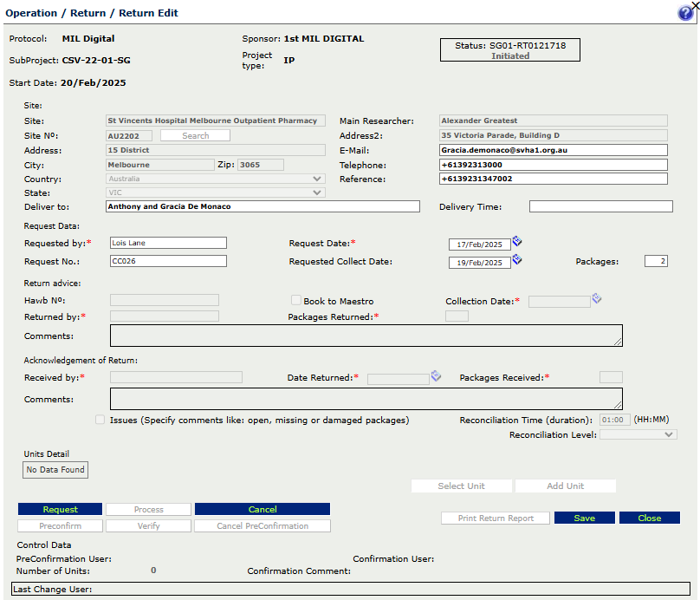The width and height of the screenshot is (700, 600).
Task: Expand the Country dropdown showing Australia
Action: (x=216, y=179)
